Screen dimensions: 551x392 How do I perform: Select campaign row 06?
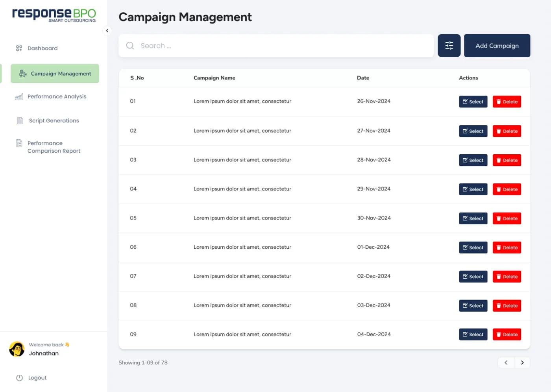[x=473, y=248]
